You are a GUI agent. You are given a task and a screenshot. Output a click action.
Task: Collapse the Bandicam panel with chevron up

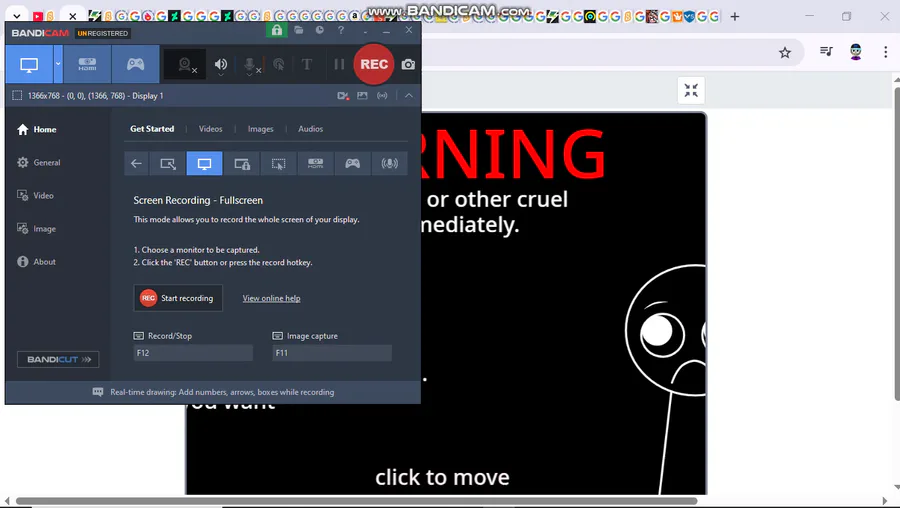tap(409, 96)
